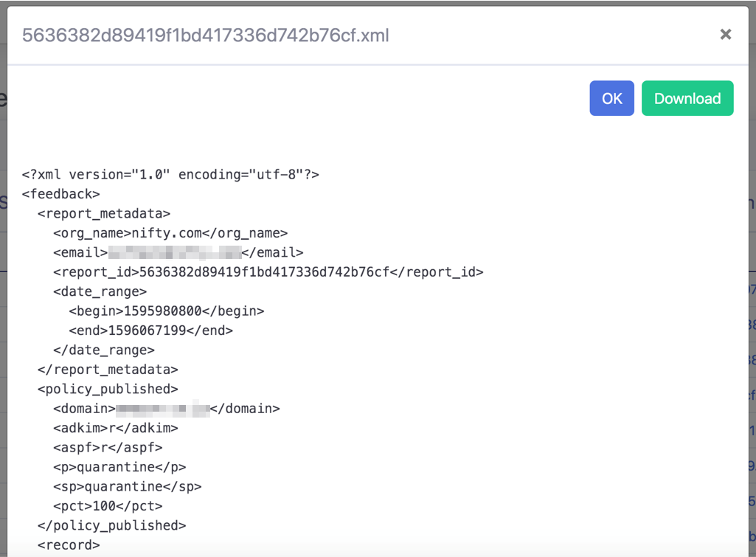
Task: Click the dialog title filename text
Action: (205, 35)
